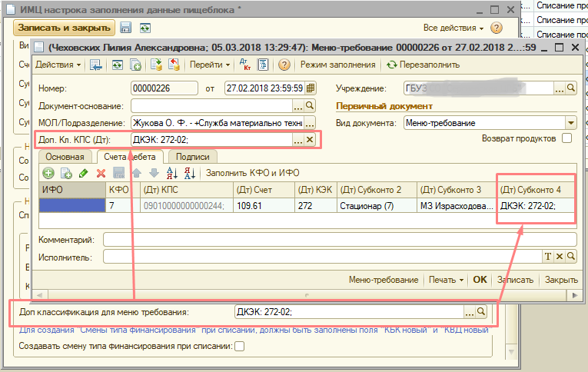Click the 'Записать и закрыть' button
Viewport: 588px width, 372px height.
(65, 28)
